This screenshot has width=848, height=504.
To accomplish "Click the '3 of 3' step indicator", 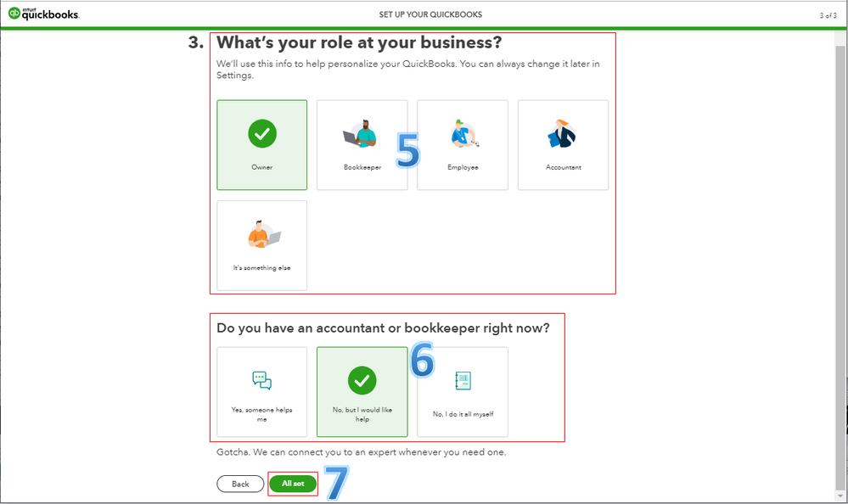I will pyautogui.click(x=828, y=14).
